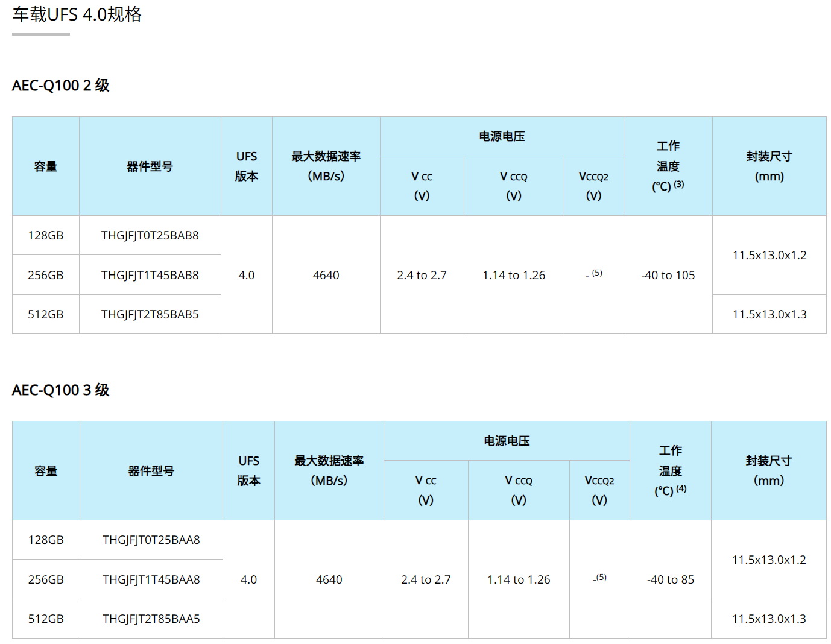This screenshot has width=831, height=644.
Task: Click 512GB capacity cell in 3 级 table
Action: tap(46, 619)
